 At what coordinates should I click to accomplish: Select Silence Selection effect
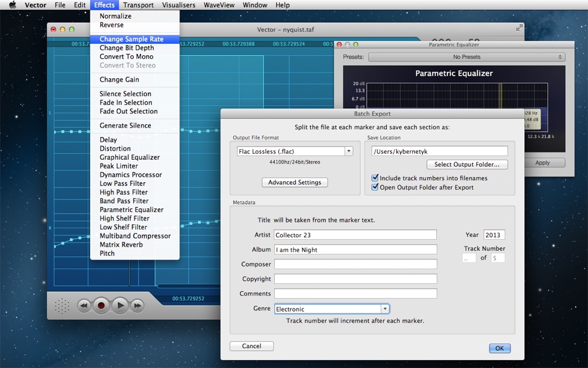[x=135, y=94]
